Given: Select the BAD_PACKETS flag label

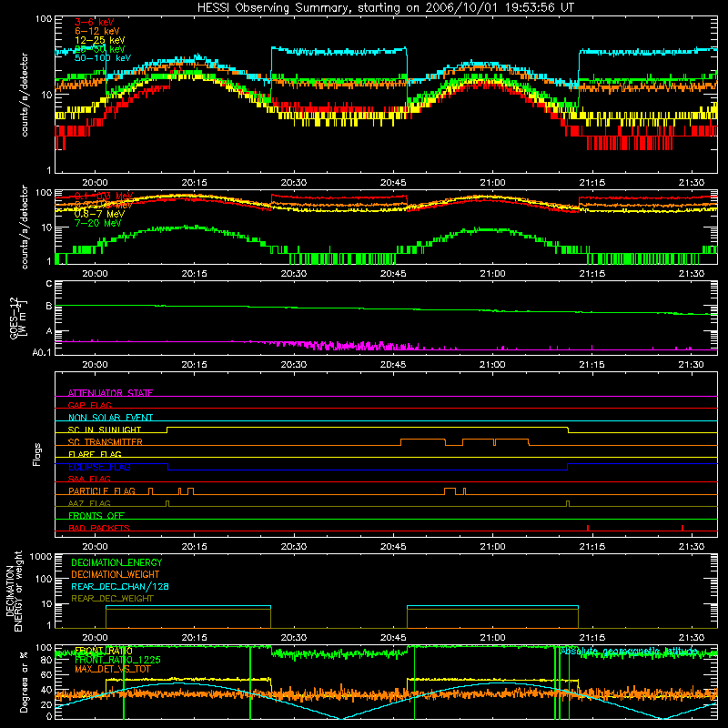Looking at the screenshot, I should 99,528.
